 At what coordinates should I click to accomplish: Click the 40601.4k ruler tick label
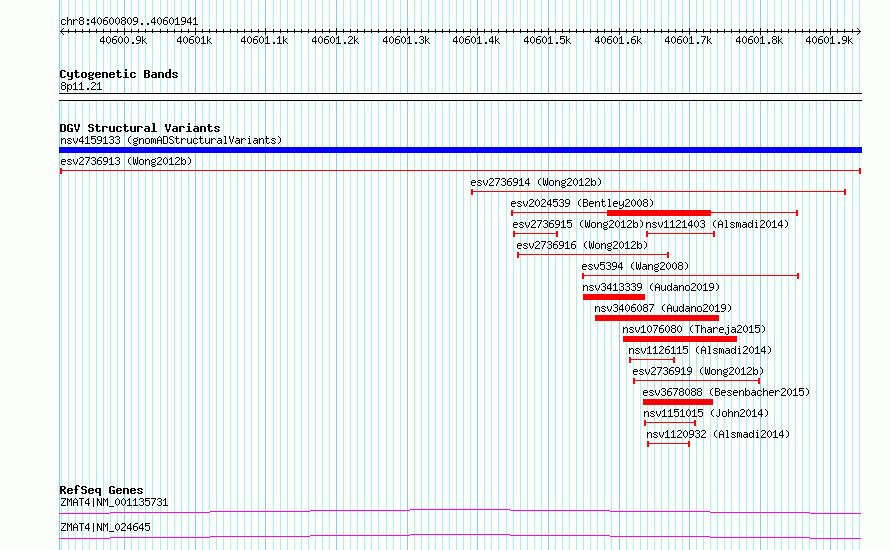point(476,40)
